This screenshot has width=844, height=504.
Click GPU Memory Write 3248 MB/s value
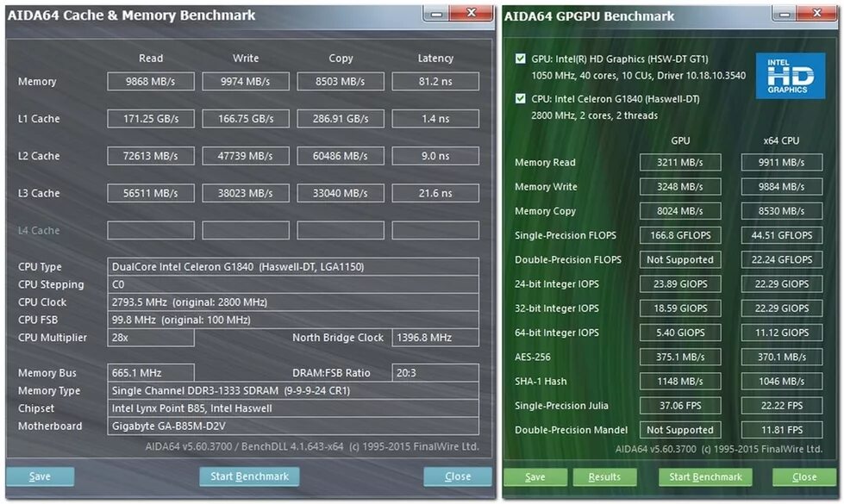point(680,187)
